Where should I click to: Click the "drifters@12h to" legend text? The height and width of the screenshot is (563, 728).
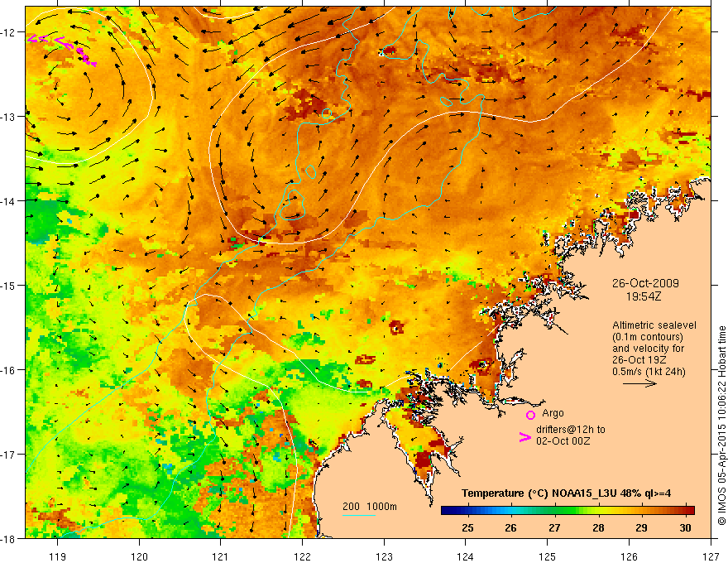(571, 430)
